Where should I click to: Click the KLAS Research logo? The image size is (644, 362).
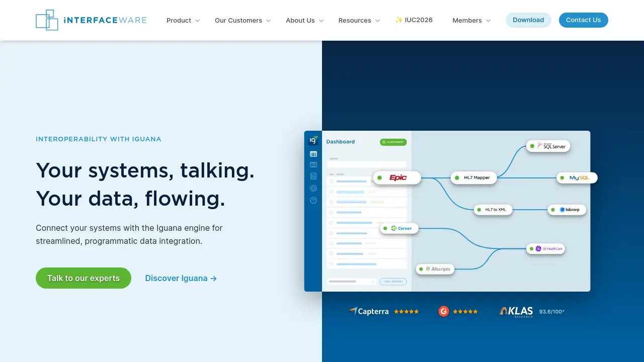click(516, 312)
